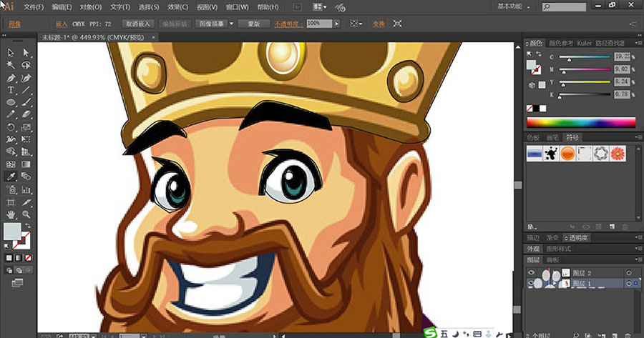Switch to 画板 artboards tab
Image resolution: width=644 pixels, height=338 pixels.
point(553,259)
